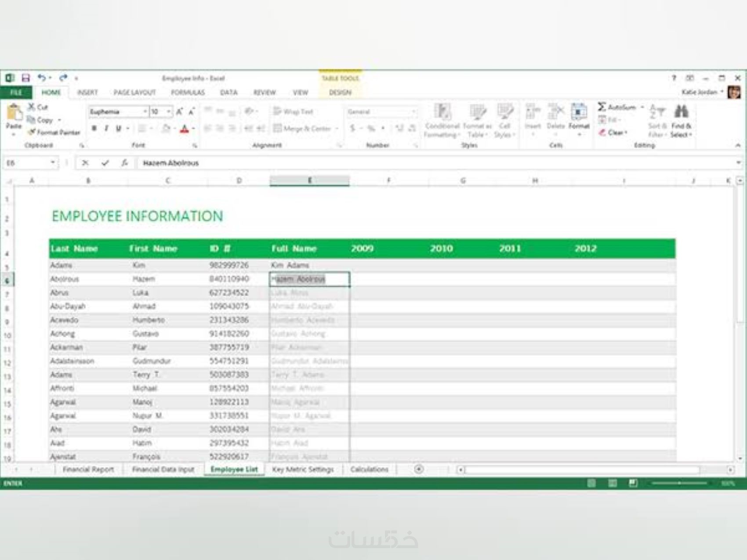Viewport: 747px width, 560px height.
Task: Switch to Calculations sheet tab
Action: (369, 469)
